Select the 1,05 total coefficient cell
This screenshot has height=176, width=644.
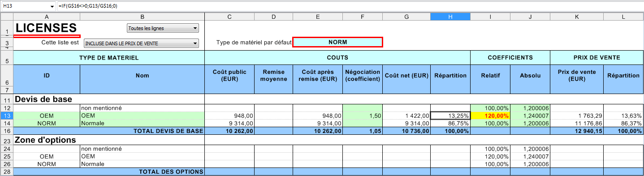pos(363,131)
